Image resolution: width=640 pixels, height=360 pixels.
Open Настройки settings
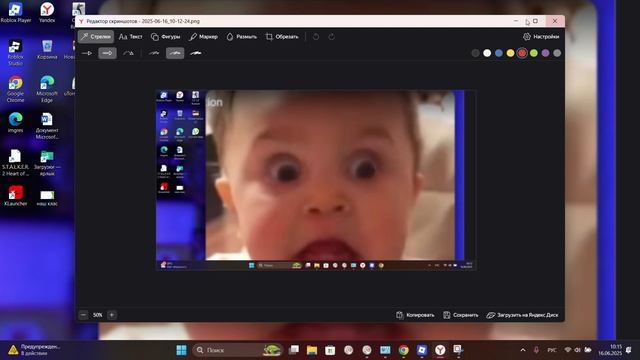[x=541, y=37]
